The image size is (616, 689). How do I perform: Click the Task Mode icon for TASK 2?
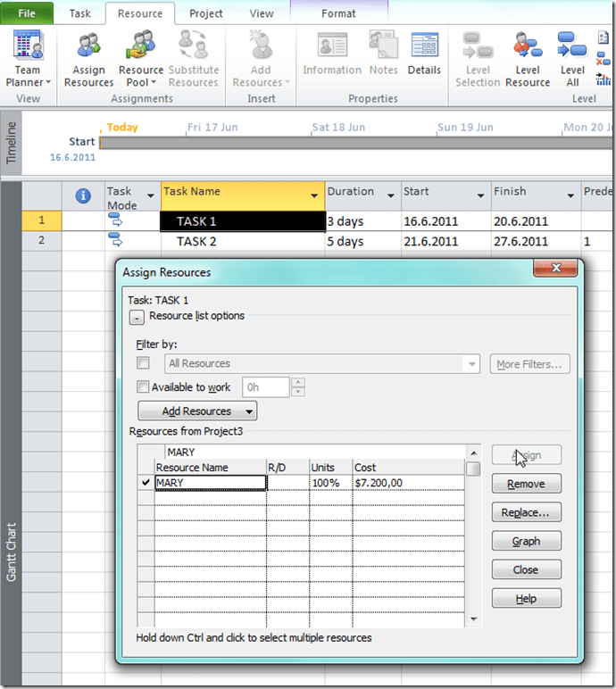click(x=114, y=239)
